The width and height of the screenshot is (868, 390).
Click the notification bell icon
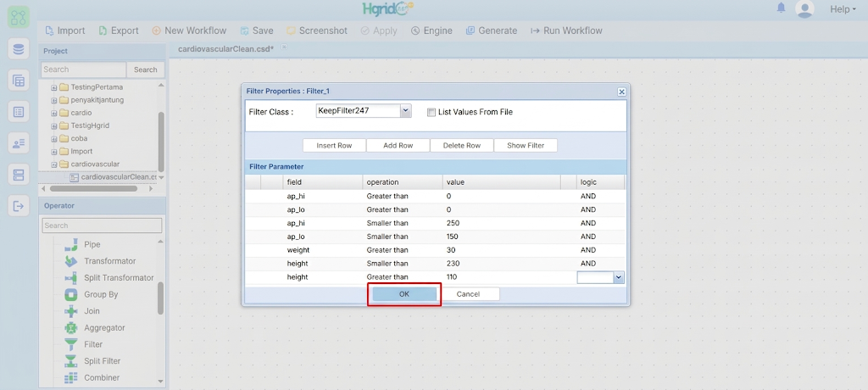coord(781,8)
